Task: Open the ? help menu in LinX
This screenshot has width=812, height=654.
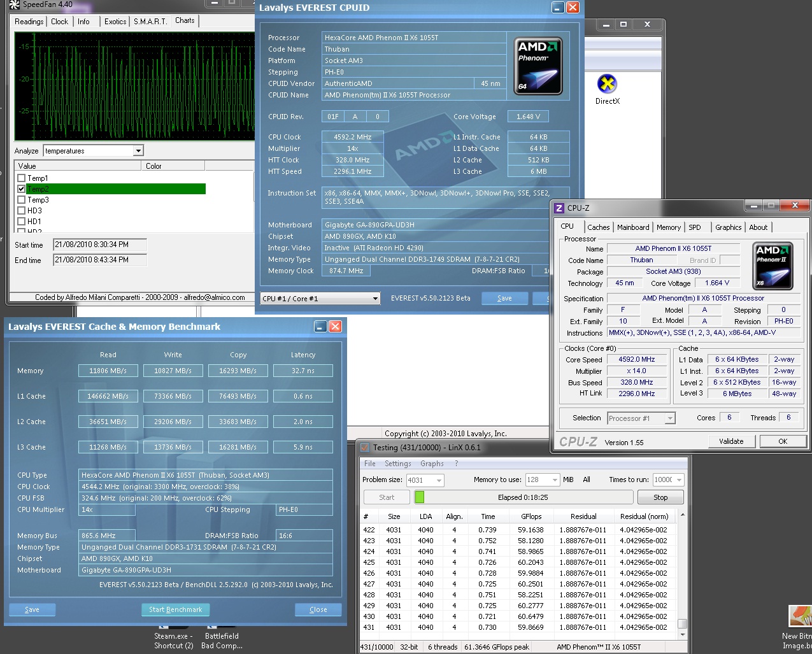Action: [456, 464]
